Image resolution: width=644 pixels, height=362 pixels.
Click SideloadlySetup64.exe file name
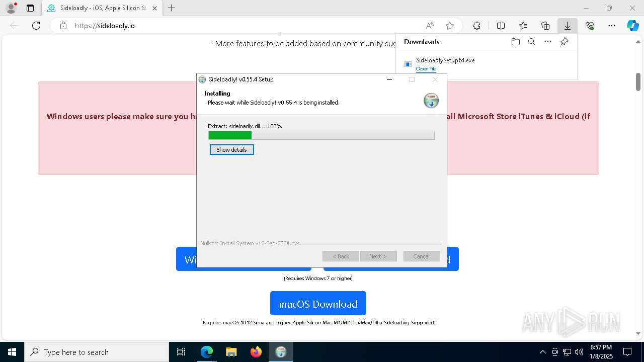(445, 60)
